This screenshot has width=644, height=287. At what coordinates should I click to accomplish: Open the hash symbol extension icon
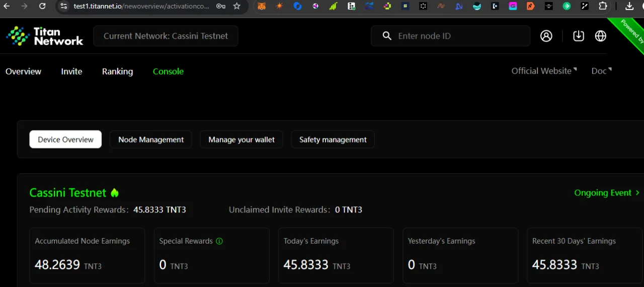(x=405, y=6)
